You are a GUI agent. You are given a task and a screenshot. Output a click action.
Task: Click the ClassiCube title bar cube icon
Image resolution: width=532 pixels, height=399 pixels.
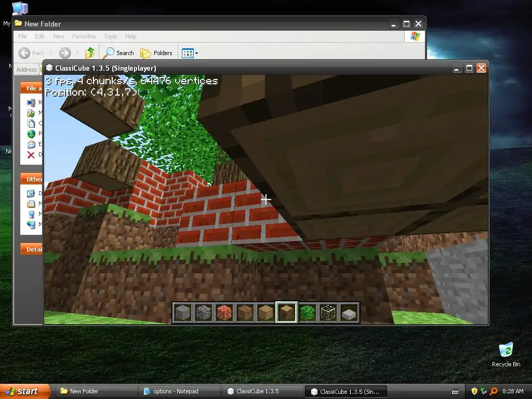pos(49,68)
